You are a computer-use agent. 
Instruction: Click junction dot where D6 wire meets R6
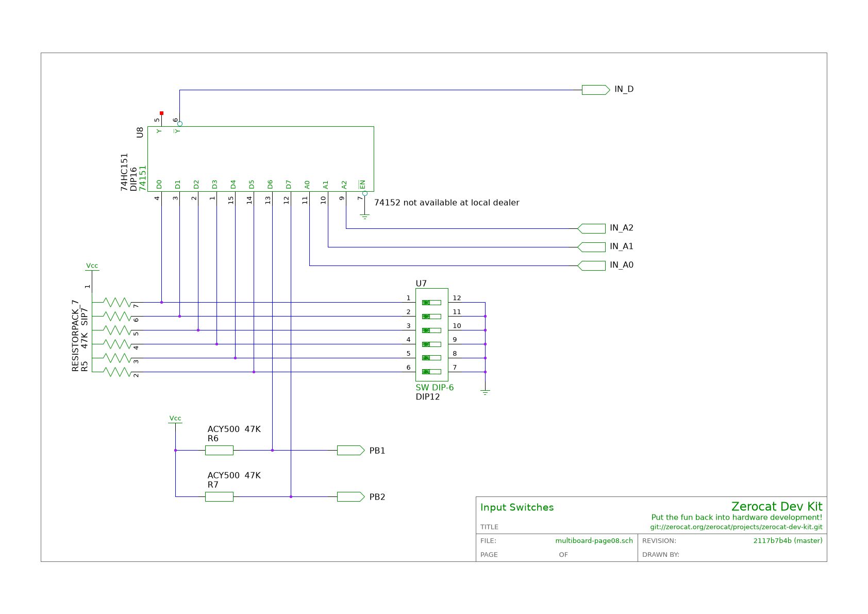272,451
